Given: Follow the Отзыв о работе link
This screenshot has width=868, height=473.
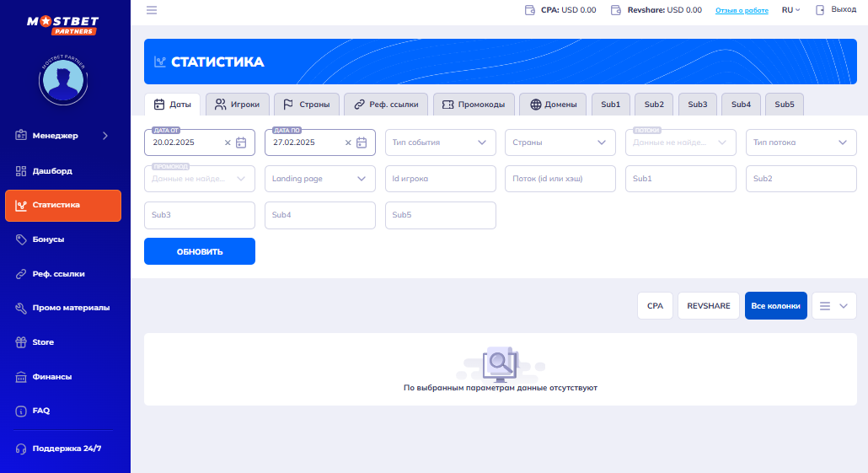Looking at the screenshot, I should tap(742, 11).
